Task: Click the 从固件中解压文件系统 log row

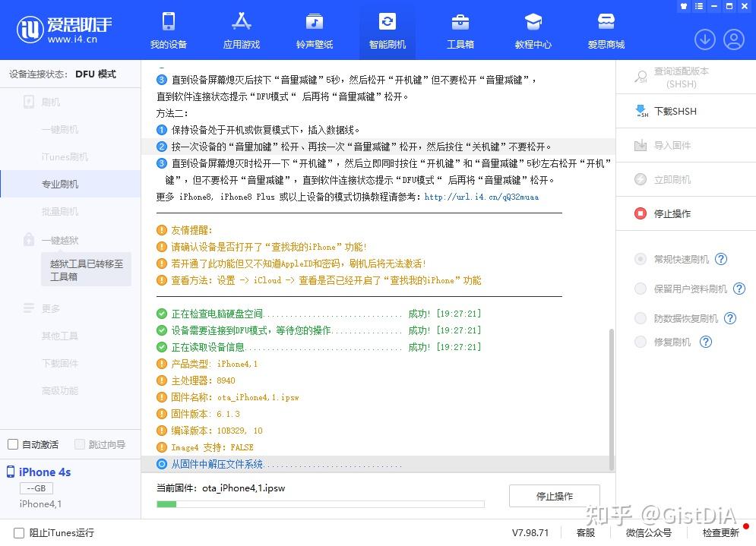Action: [x=378, y=464]
